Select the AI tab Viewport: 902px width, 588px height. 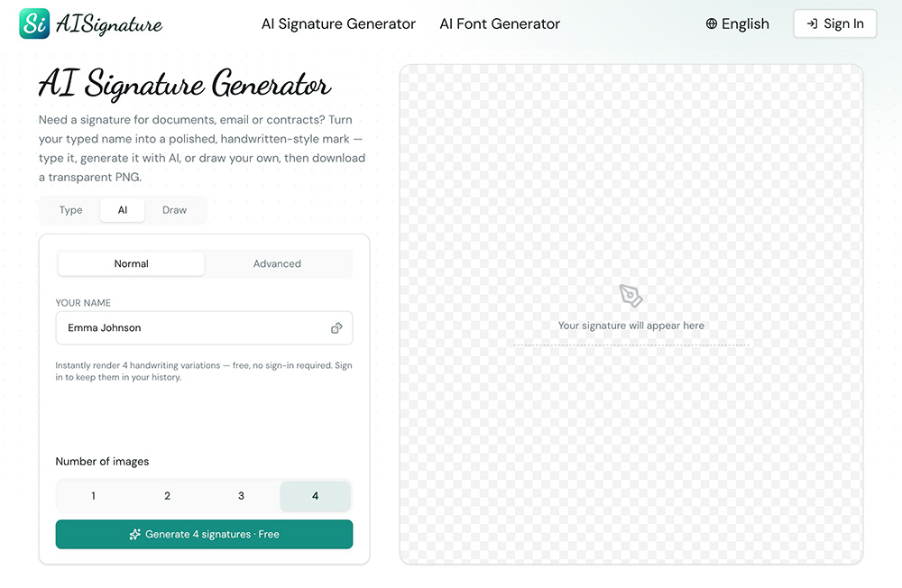point(123,210)
